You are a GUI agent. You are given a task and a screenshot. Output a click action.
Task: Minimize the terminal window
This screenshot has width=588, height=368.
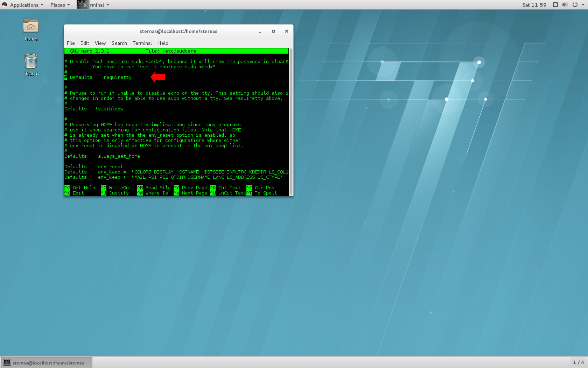[260, 31]
